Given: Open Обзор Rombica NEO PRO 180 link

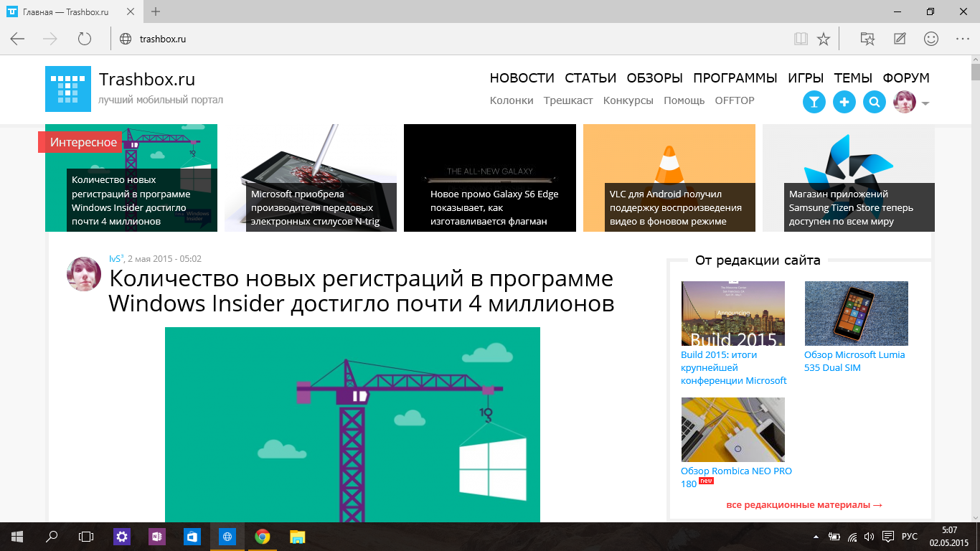Looking at the screenshot, I should click(x=736, y=477).
